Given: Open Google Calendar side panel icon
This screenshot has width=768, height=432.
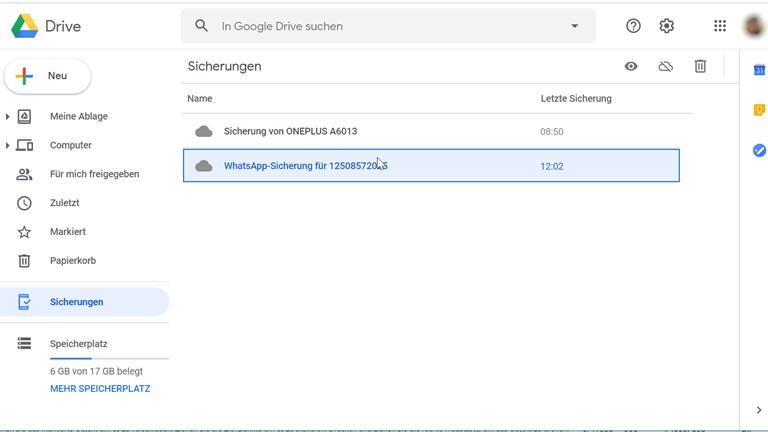Looking at the screenshot, I should (759, 69).
